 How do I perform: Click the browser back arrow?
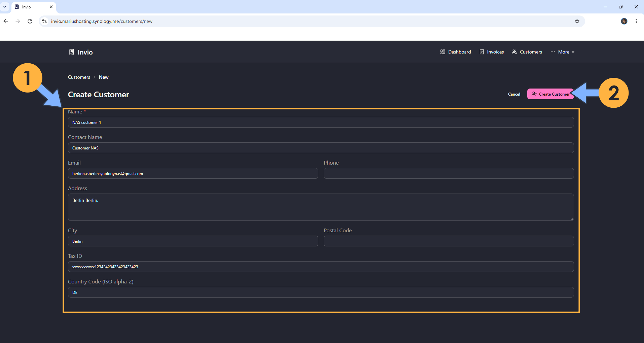coord(6,21)
